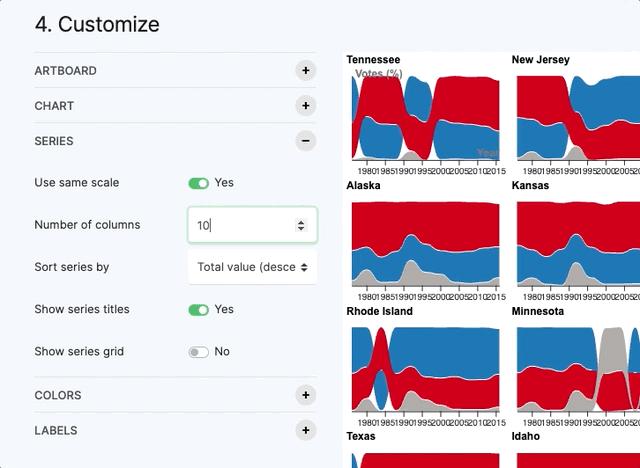The width and height of the screenshot is (640, 468).
Task: Click the Number of columns stepper arrows
Action: tap(301, 226)
